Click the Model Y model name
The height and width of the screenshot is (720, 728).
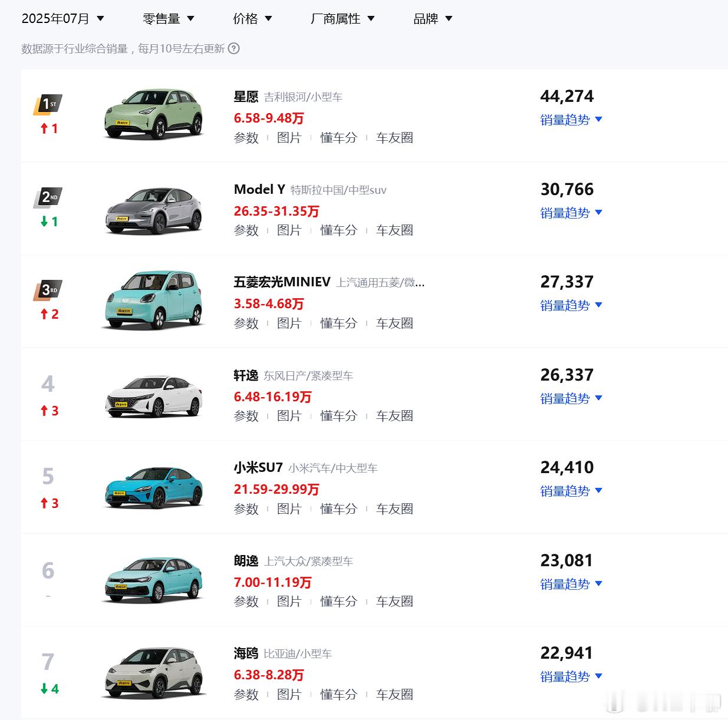coord(259,189)
